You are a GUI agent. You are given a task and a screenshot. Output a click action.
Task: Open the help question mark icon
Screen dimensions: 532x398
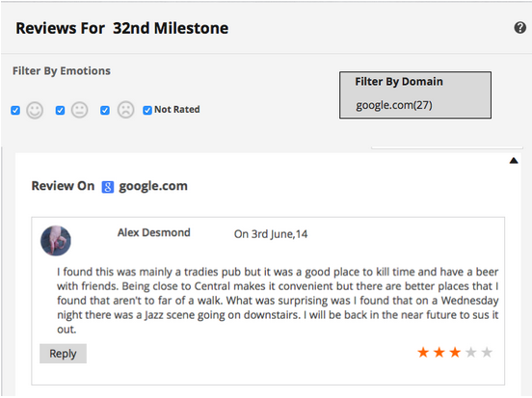520,28
